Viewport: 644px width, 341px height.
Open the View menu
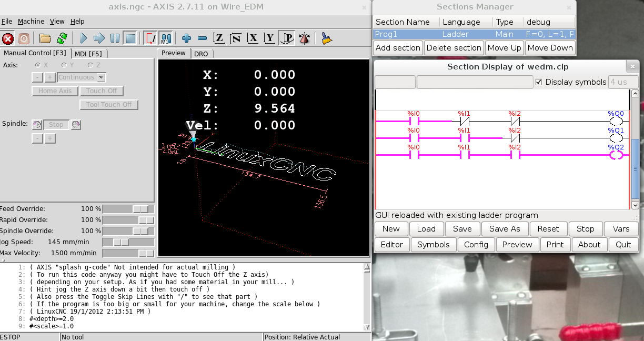click(57, 22)
